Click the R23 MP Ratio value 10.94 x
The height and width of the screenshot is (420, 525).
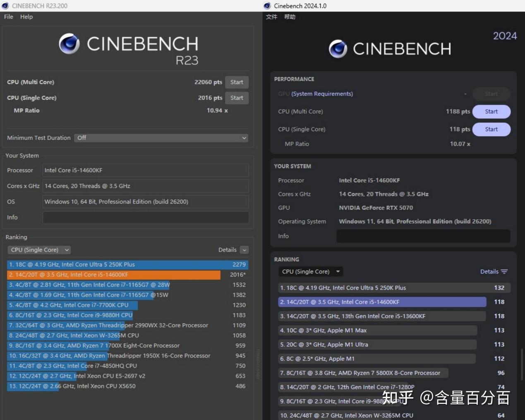click(x=217, y=110)
